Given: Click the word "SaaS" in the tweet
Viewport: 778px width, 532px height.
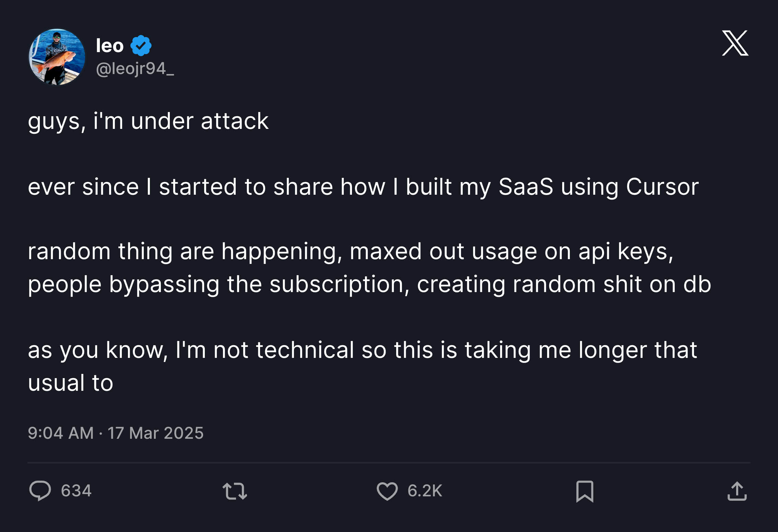Looking at the screenshot, I should click(526, 187).
